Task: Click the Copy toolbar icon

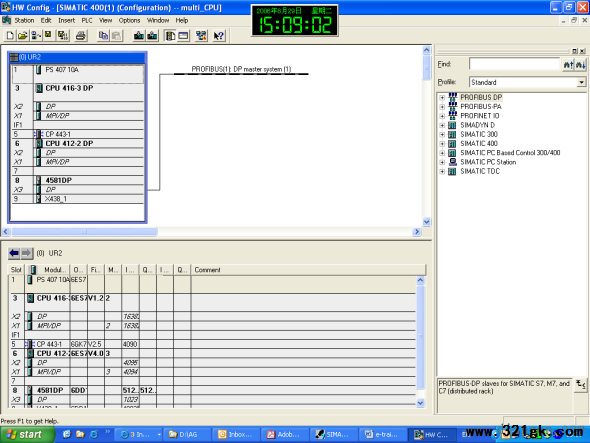Action: coord(103,36)
